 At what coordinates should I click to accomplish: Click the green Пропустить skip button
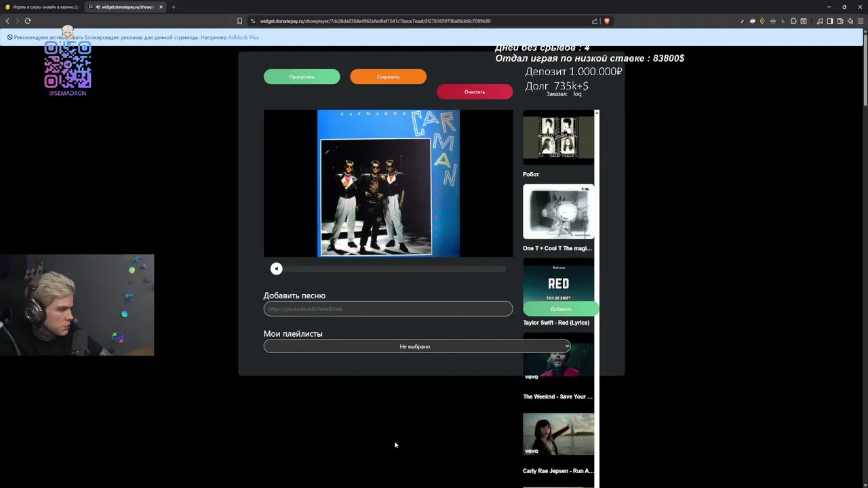point(302,77)
